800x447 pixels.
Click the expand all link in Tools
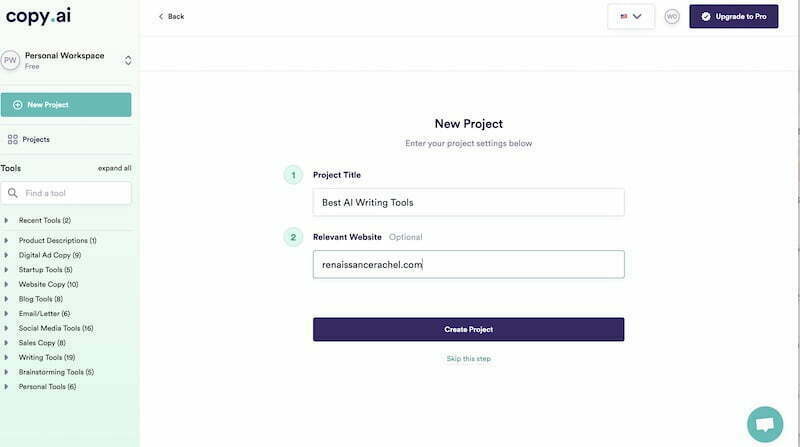(x=114, y=168)
